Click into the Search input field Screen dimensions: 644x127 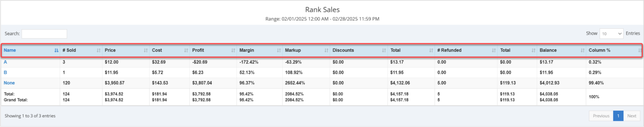pos(44,34)
